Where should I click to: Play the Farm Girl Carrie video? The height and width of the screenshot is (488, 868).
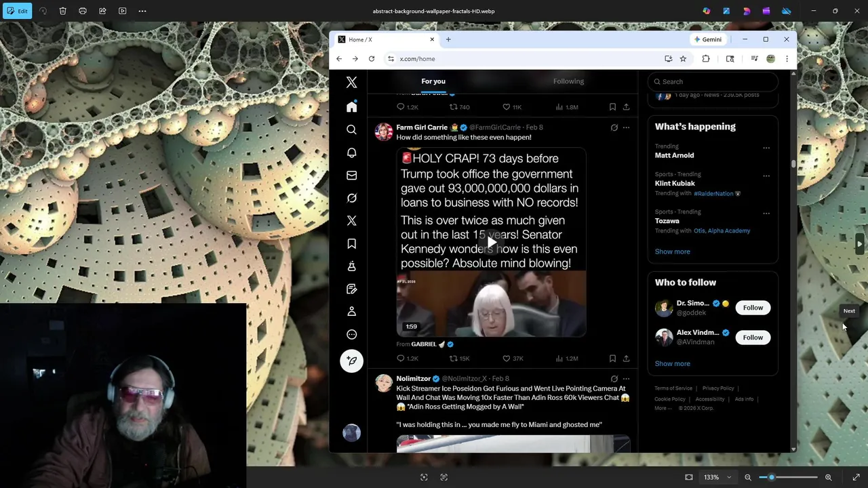coord(491,242)
